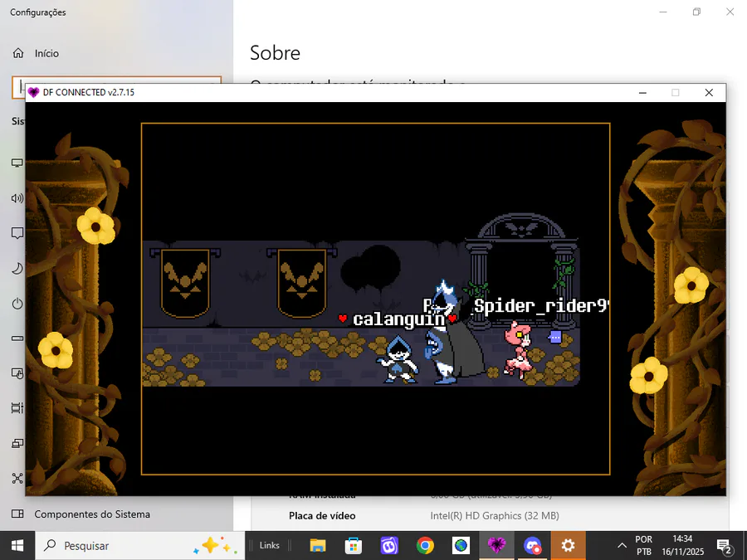Open Discord from the taskbar

(532, 546)
